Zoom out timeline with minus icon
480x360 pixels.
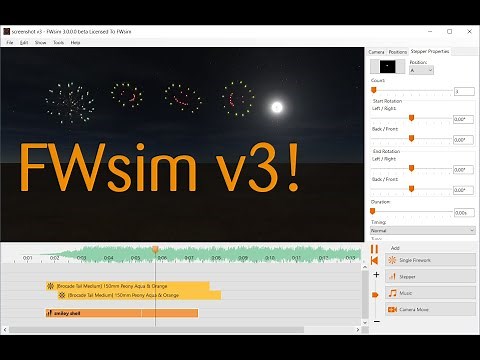(376, 322)
